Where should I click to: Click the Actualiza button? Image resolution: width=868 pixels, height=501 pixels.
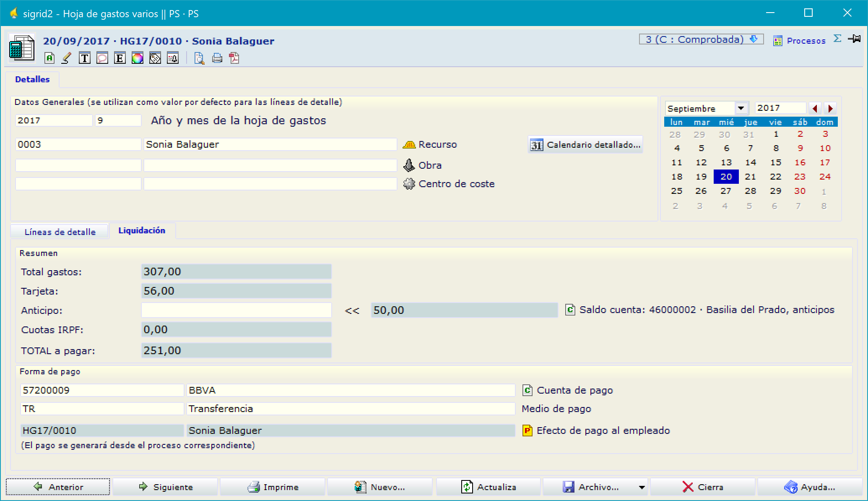[488, 487]
